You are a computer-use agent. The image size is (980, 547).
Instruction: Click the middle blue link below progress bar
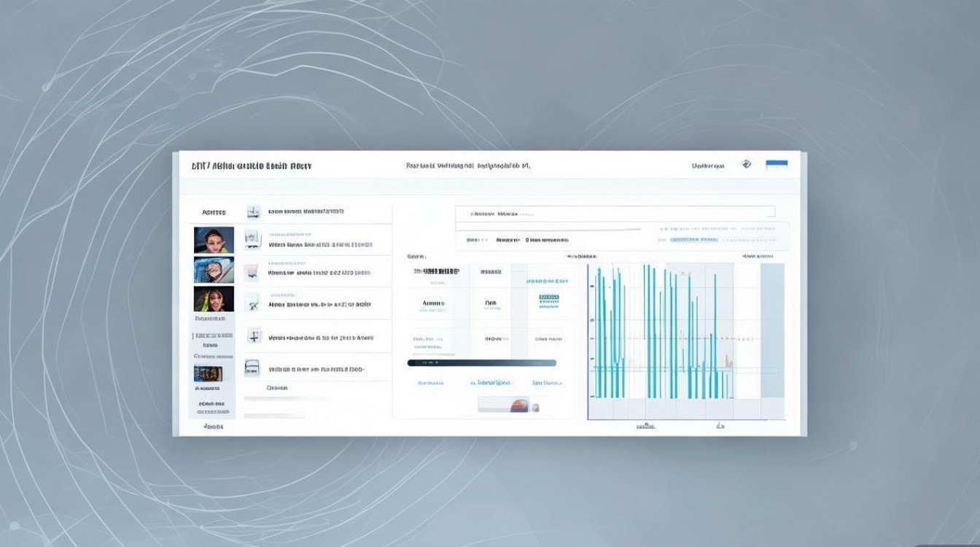491,382
